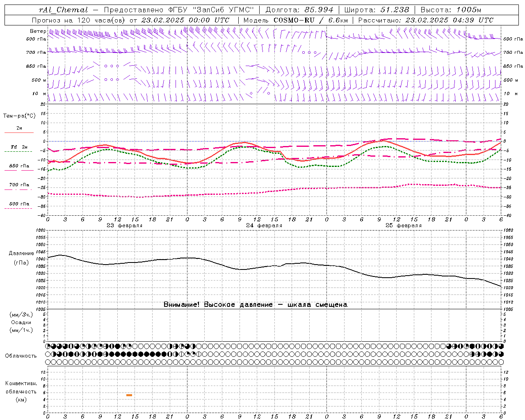Screen dimensions: 525x420
Task: Click the Давление pressure panel label
Action: point(21,253)
